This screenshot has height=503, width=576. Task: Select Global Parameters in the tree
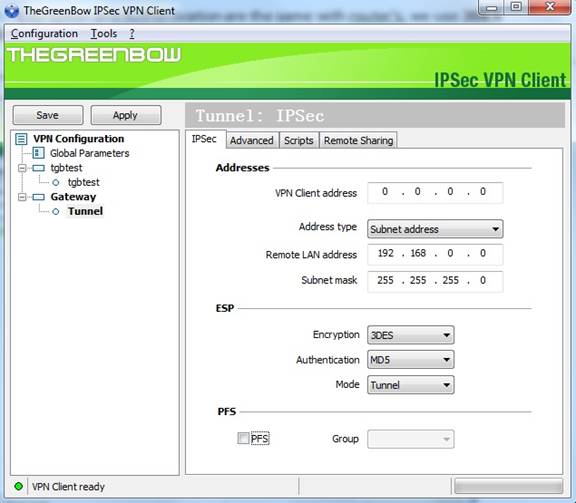(90, 153)
